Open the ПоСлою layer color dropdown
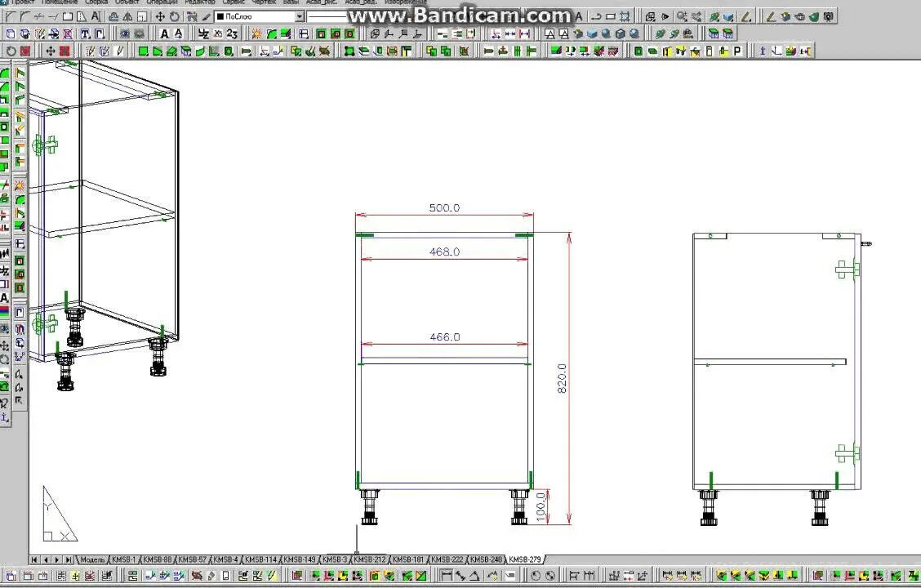Image resolution: width=921 pixels, height=588 pixels. click(x=300, y=17)
